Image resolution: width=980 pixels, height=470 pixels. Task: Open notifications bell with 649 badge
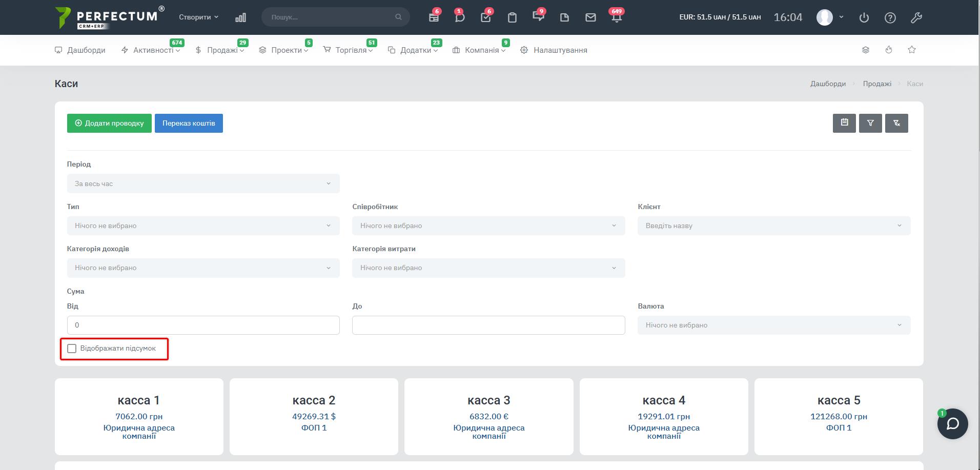pyautogui.click(x=616, y=17)
